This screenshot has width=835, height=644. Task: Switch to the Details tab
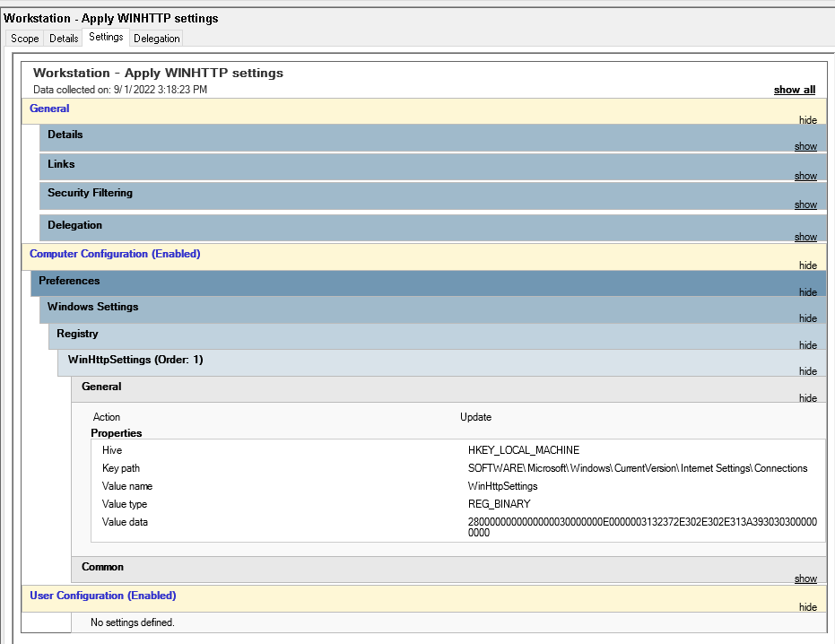63,38
